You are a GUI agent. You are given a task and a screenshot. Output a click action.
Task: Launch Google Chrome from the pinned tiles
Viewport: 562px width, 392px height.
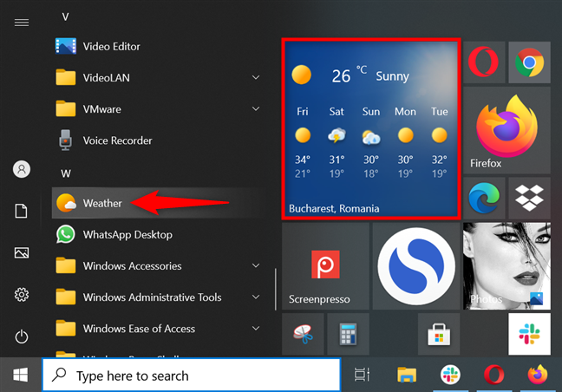(528, 62)
